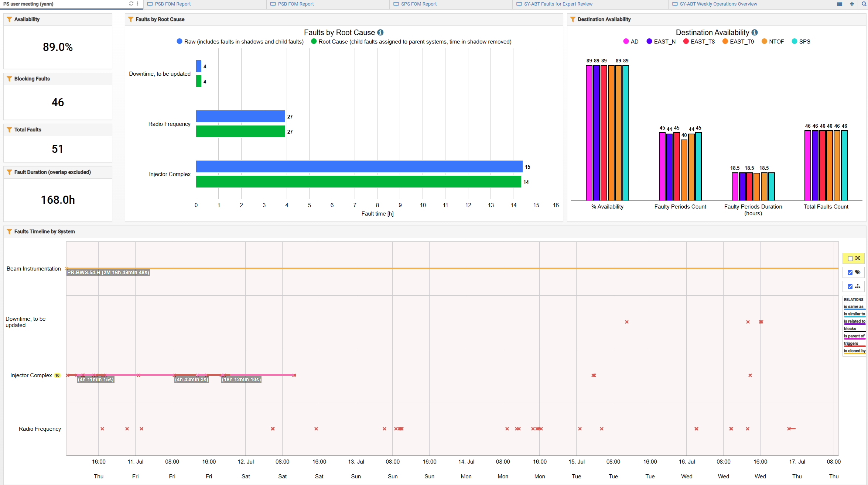Screen dimensions: 868x485
Task: Click the cyan SPS bar under Total Faults Count
Action: click(844, 165)
